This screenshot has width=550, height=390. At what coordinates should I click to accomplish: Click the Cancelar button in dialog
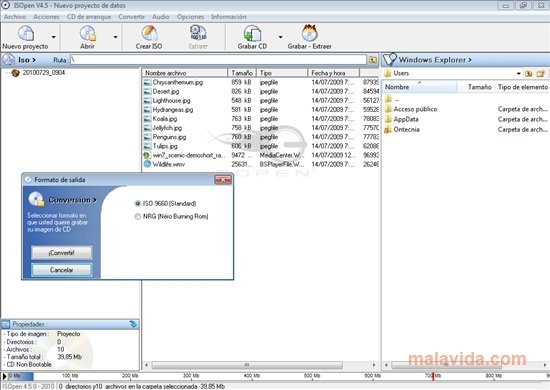pos(62,270)
